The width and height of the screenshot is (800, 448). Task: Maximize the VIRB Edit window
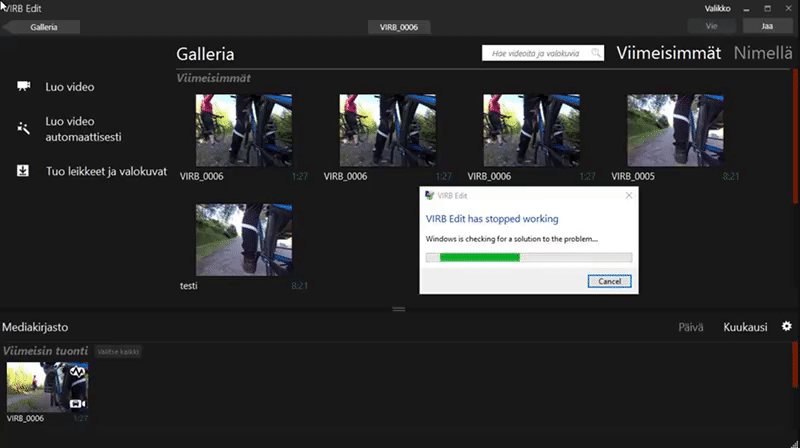(x=767, y=9)
